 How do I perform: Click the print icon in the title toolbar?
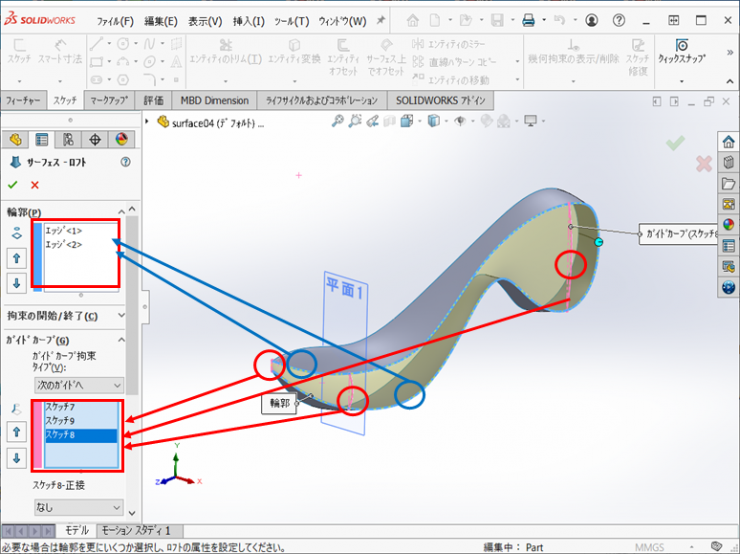click(x=528, y=21)
